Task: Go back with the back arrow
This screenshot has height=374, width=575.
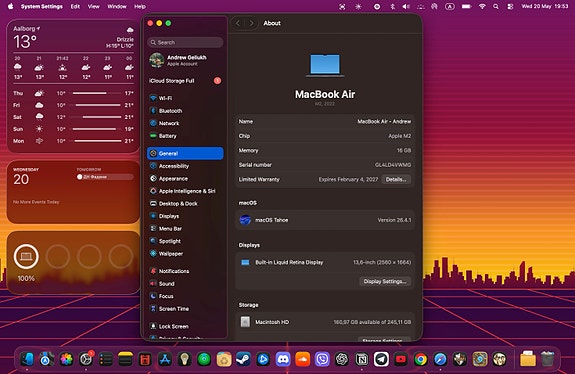Action: click(x=238, y=23)
